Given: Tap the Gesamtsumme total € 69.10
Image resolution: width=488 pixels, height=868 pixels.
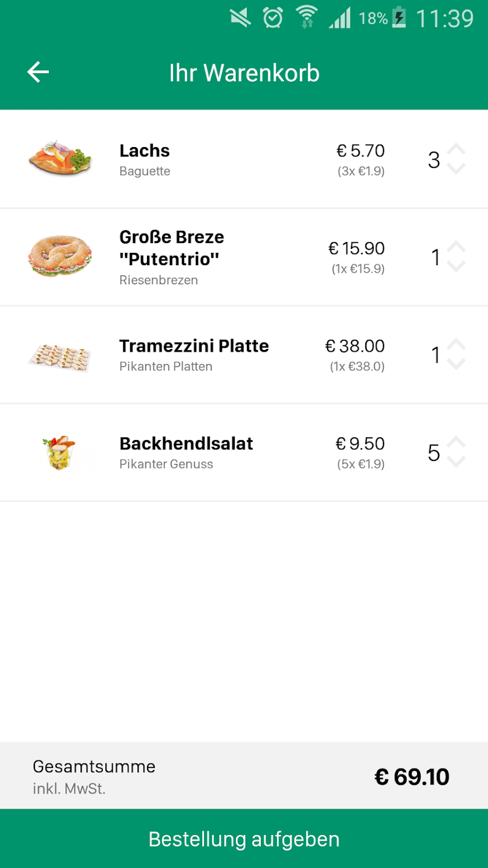Looking at the screenshot, I should click(412, 777).
